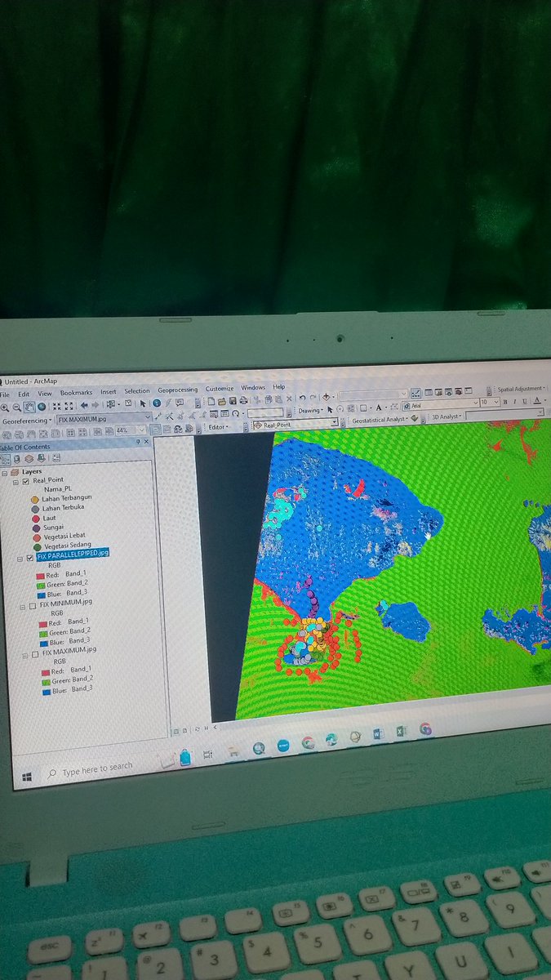Click the Save icon in Standard toolbar
Image resolution: width=551 pixels, height=980 pixels.
pos(233,401)
